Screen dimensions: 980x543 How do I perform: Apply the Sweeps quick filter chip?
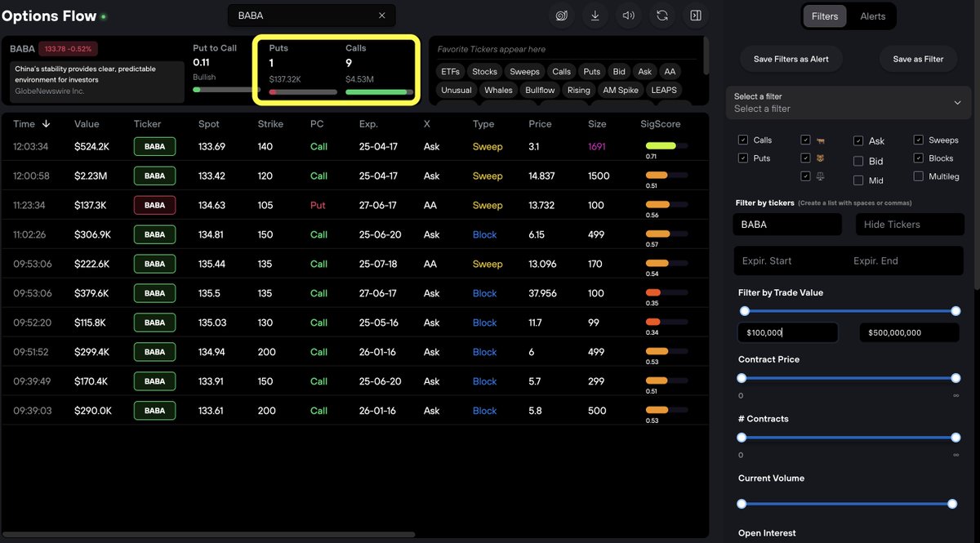524,72
